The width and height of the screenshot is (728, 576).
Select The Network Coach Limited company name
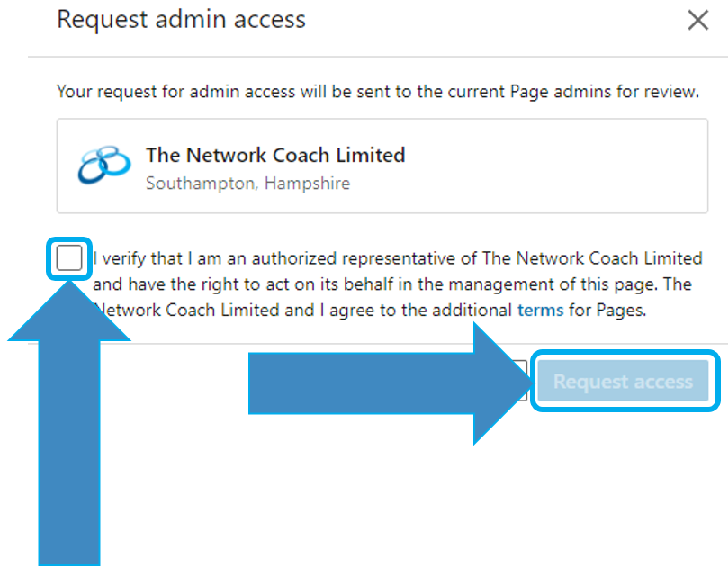[275, 155]
